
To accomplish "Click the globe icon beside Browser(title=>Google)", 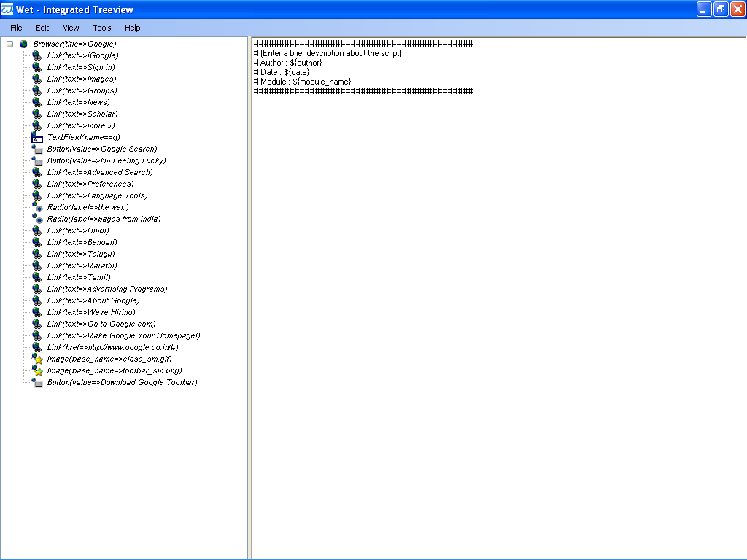I will pos(23,44).
